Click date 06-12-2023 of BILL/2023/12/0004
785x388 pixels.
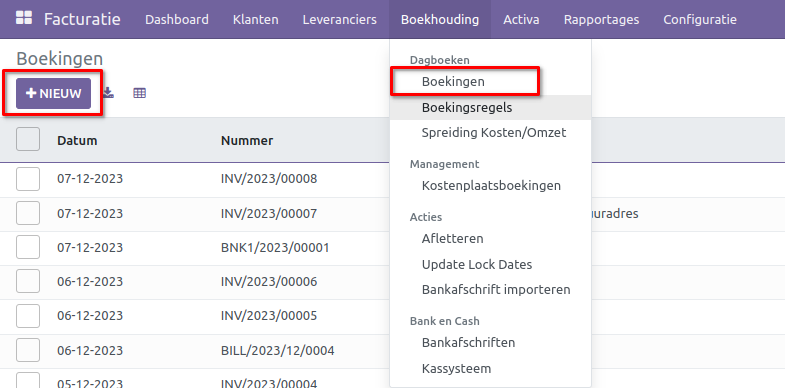coord(90,350)
